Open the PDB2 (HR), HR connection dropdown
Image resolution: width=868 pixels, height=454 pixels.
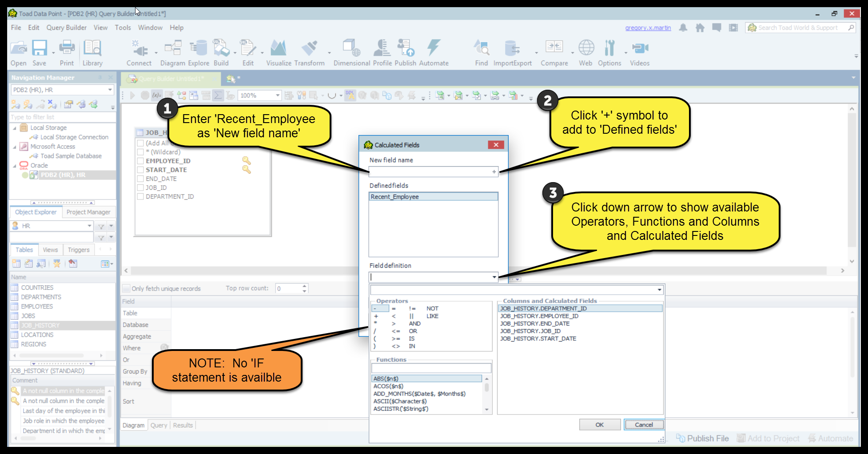coord(110,90)
